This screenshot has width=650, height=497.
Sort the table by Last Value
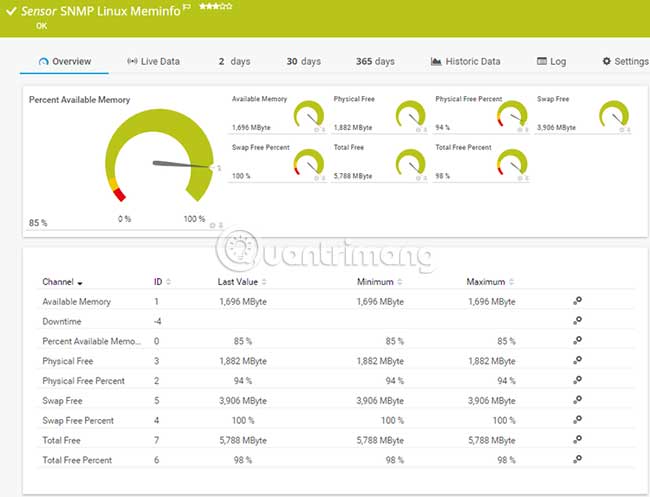click(242, 282)
